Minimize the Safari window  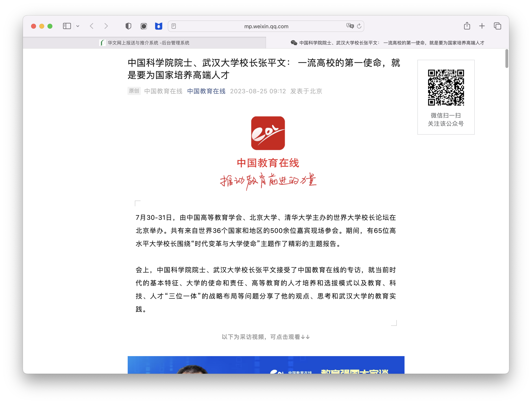(42, 26)
